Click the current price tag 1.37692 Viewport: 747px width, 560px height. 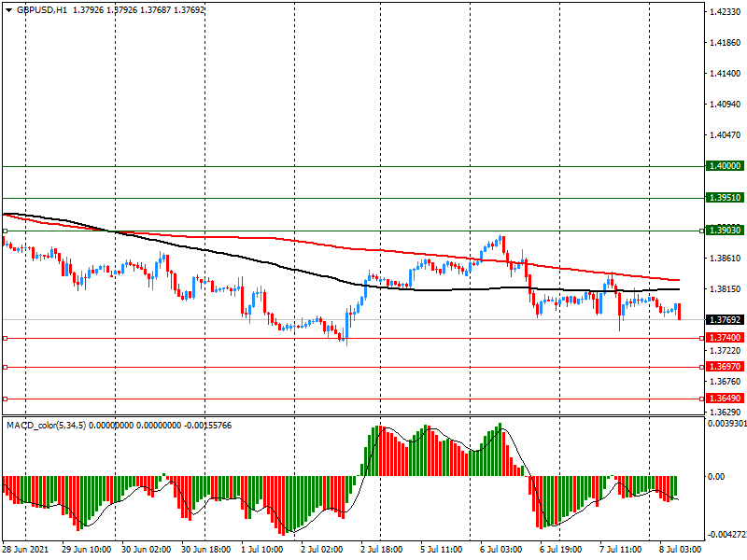click(725, 319)
